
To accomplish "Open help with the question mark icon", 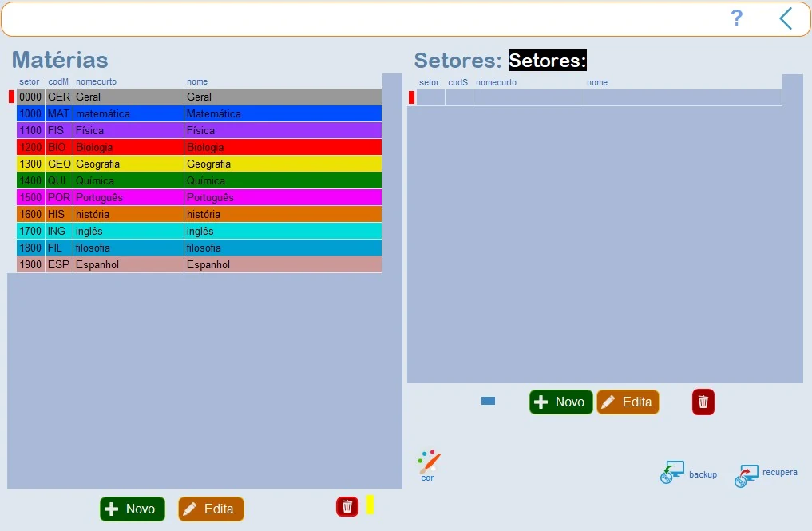I will click(736, 18).
